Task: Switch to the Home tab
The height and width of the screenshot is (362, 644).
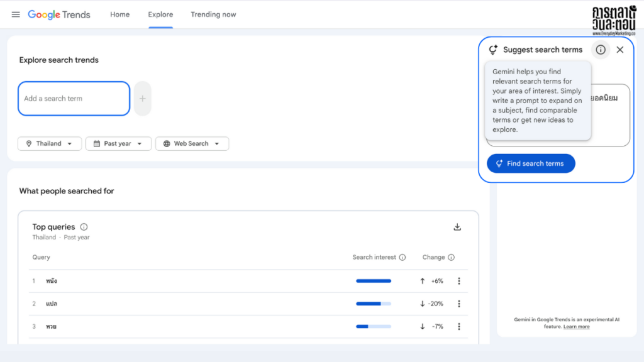Action: [119, 14]
